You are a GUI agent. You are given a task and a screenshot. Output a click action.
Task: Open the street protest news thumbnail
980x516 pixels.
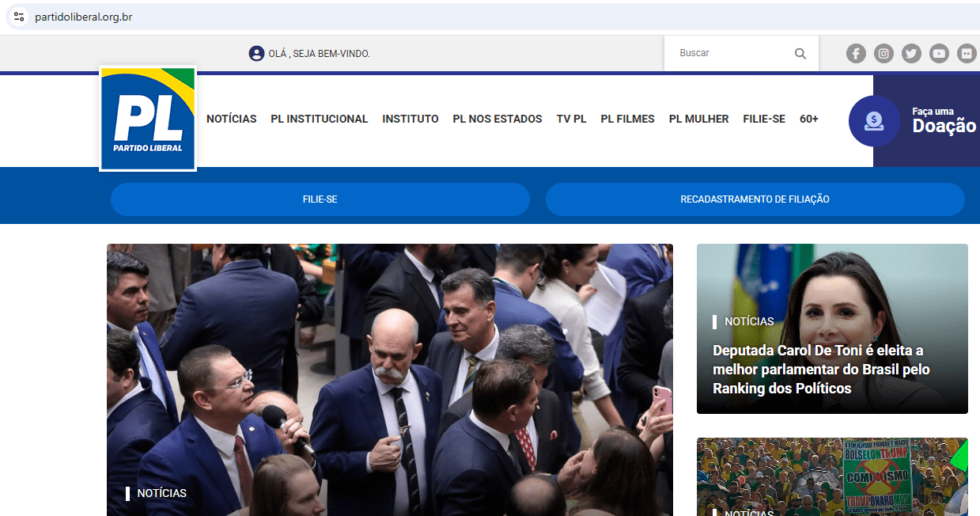tap(832, 476)
